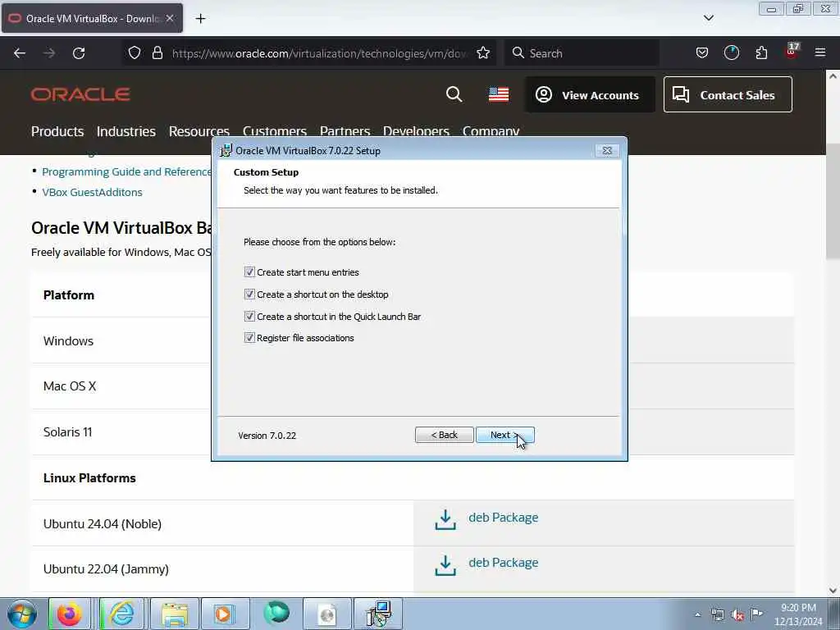840x630 pixels.
Task: Uncheck Quick Launch Bar shortcut option
Action: click(249, 316)
